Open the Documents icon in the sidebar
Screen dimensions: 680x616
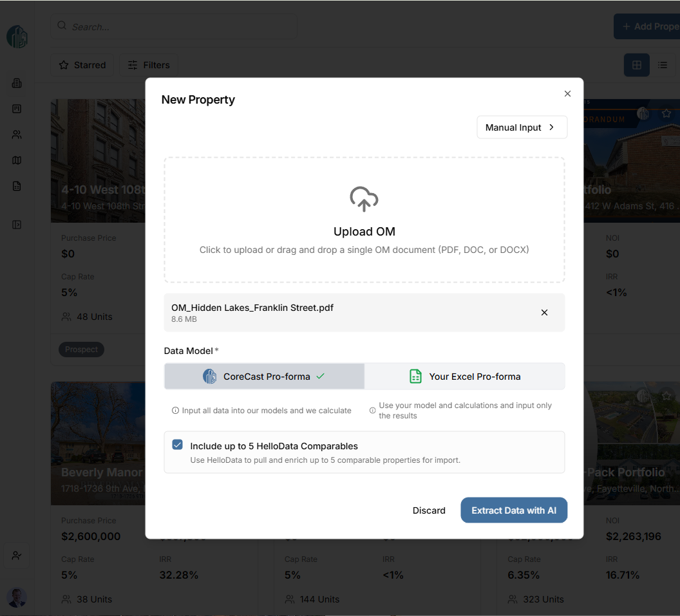(x=17, y=186)
